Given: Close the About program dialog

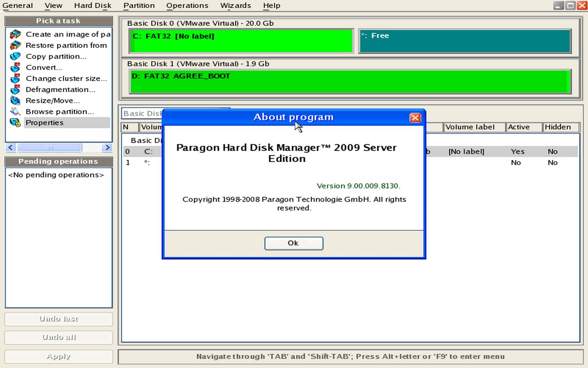Looking at the screenshot, I should tap(415, 118).
